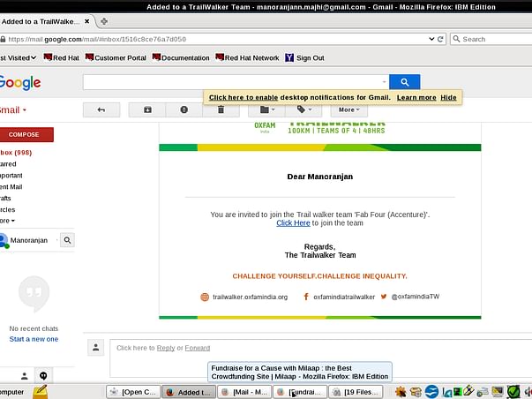Screen dimensions: 532x399
Task: Open the Drafts folder
Action: point(5,199)
